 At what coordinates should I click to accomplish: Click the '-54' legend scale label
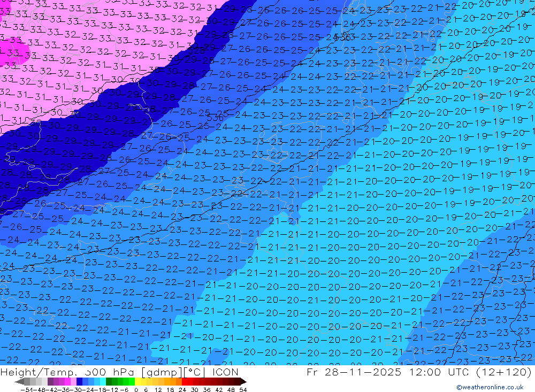tap(27, 390)
